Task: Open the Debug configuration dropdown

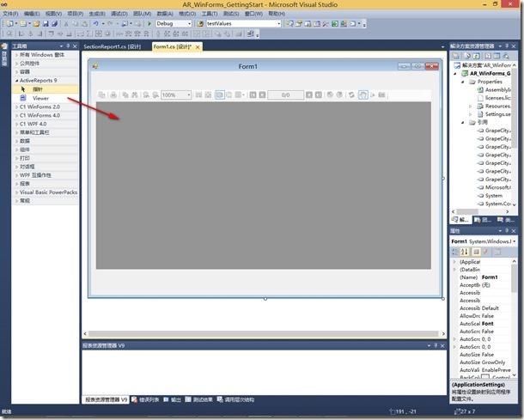Action: tap(189, 24)
